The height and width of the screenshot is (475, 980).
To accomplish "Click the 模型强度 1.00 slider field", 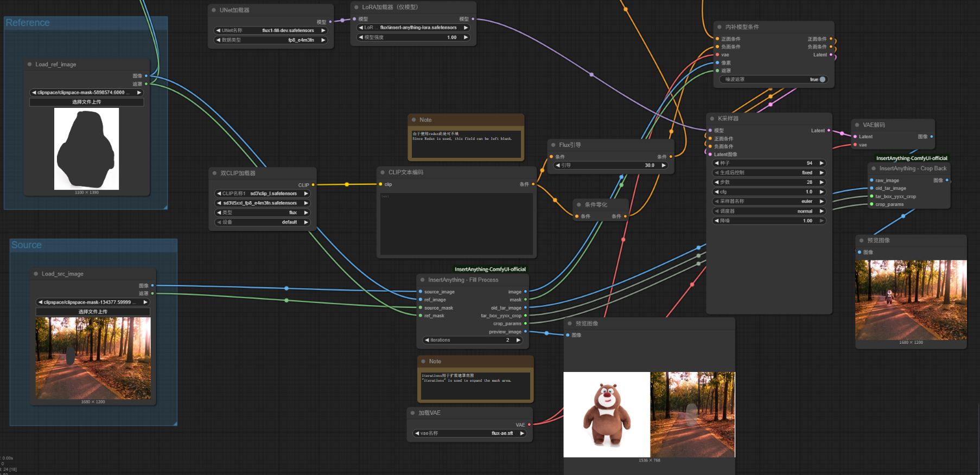I will [x=413, y=37].
